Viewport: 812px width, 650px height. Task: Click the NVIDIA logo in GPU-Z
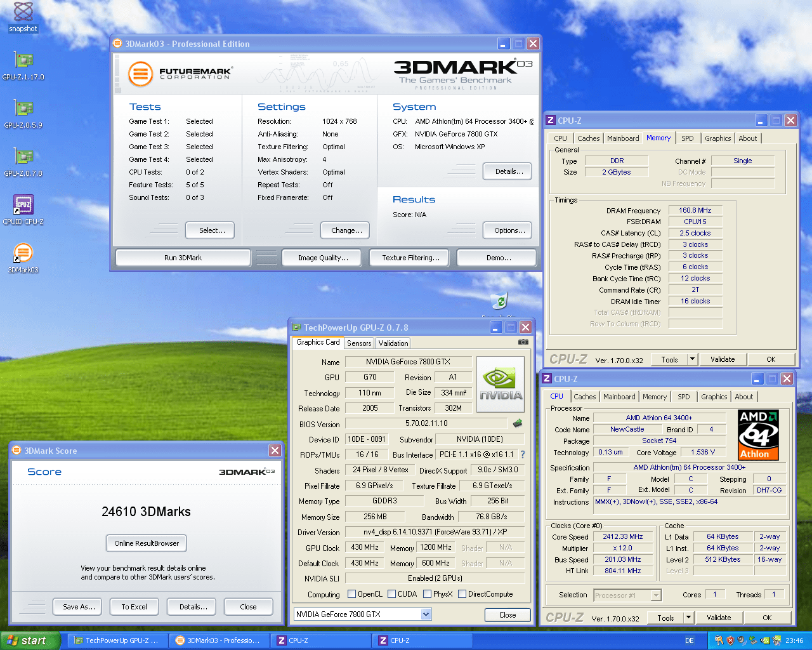(x=501, y=385)
